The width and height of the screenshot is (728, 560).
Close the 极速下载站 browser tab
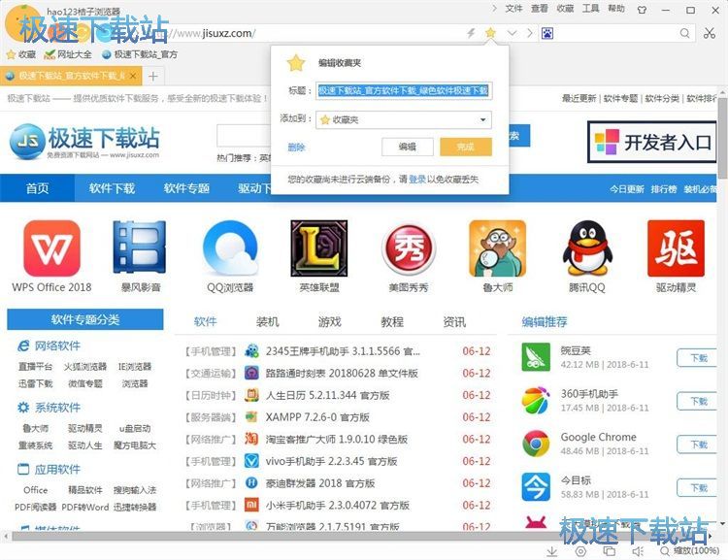pyautogui.click(x=133, y=76)
